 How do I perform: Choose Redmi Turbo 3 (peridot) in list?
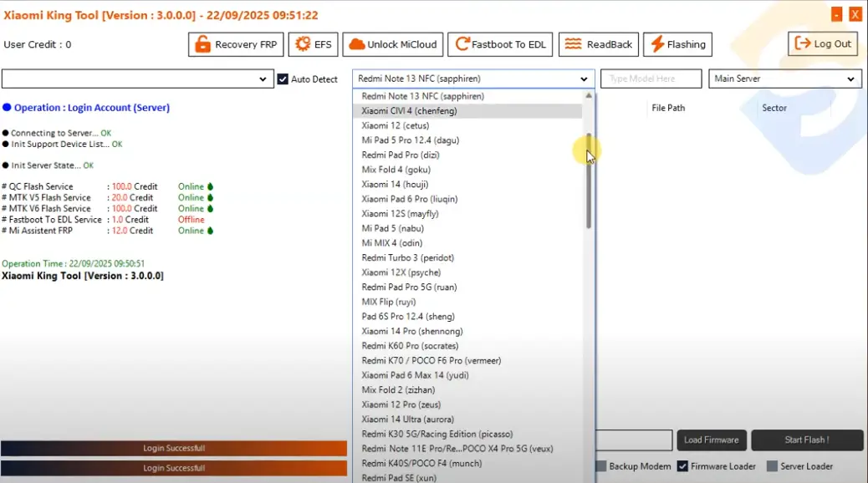pos(400,257)
